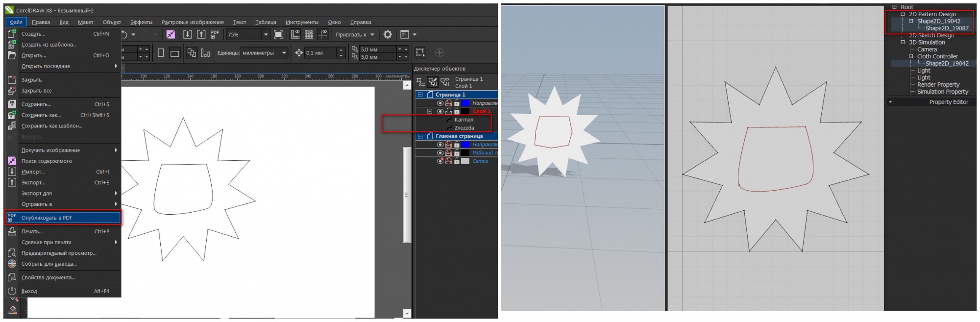The image size is (980, 322).
Task: Select the Zvezzda object in Object Manager
Action: point(464,128)
